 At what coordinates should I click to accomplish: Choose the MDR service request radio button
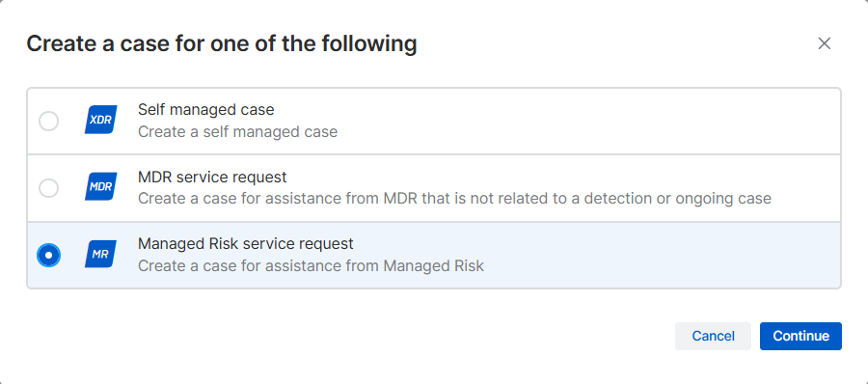(x=49, y=188)
